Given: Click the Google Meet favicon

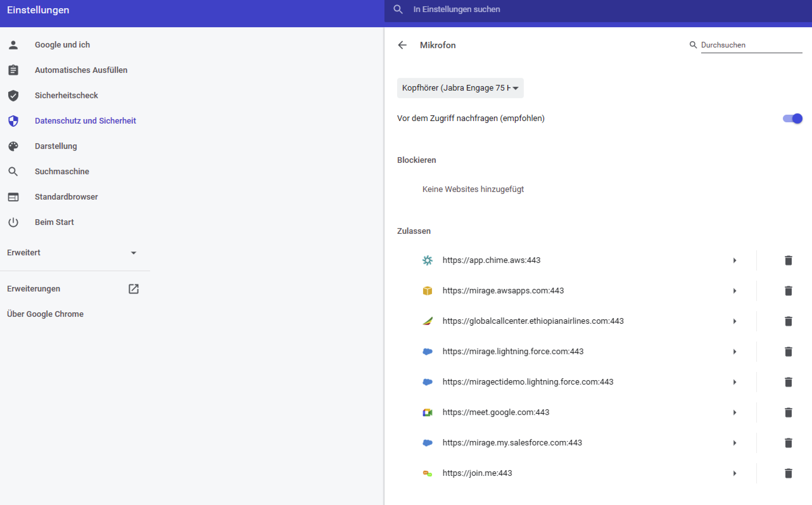Looking at the screenshot, I should pos(427,412).
